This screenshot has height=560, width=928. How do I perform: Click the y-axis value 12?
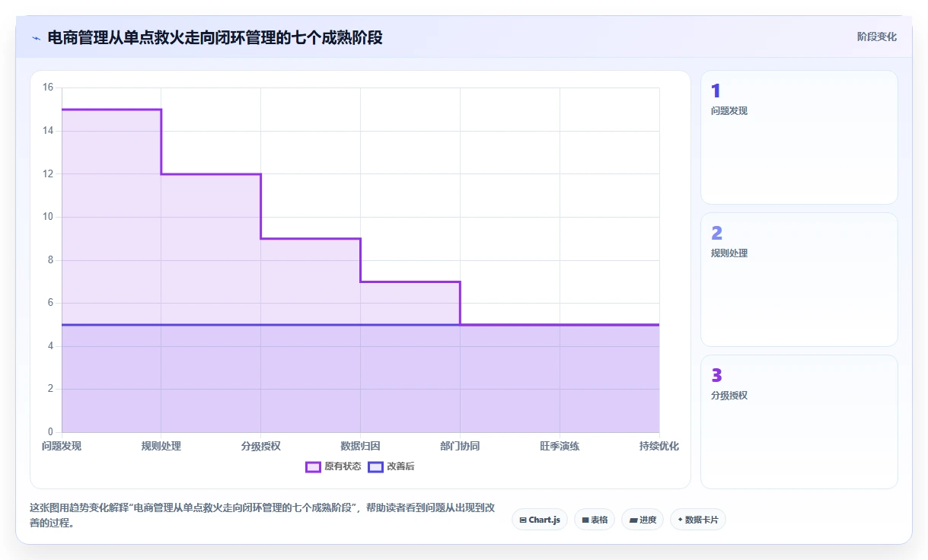(48, 173)
